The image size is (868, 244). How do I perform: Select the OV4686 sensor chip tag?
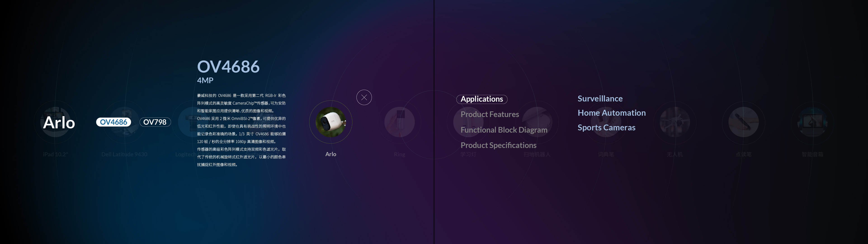[113, 122]
